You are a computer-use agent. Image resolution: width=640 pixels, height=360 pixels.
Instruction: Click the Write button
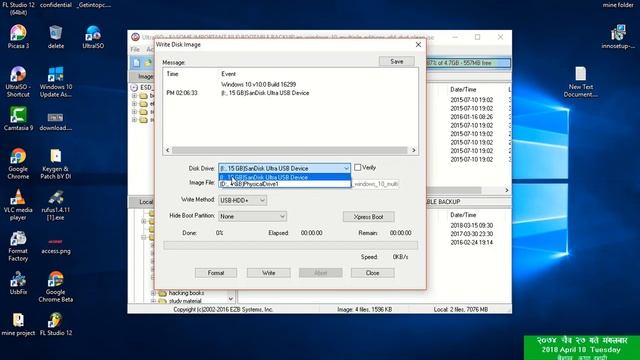tap(269, 273)
